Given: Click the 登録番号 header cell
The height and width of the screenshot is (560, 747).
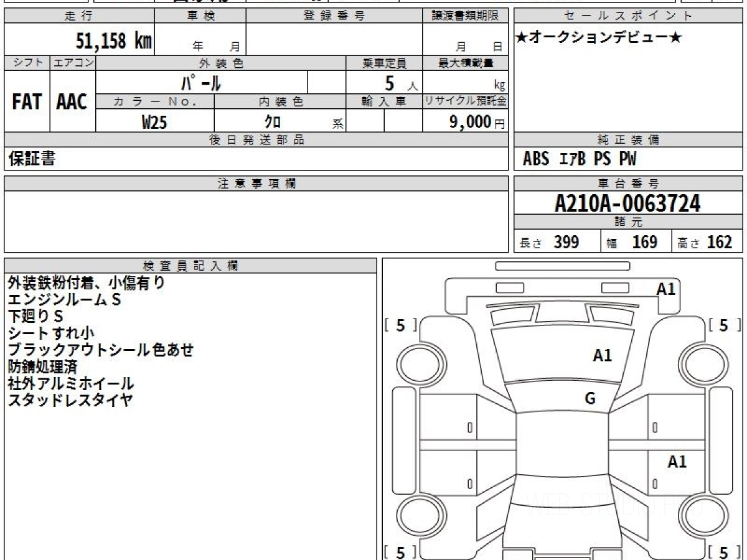Looking at the screenshot, I should pyautogui.click(x=334, y=16).
